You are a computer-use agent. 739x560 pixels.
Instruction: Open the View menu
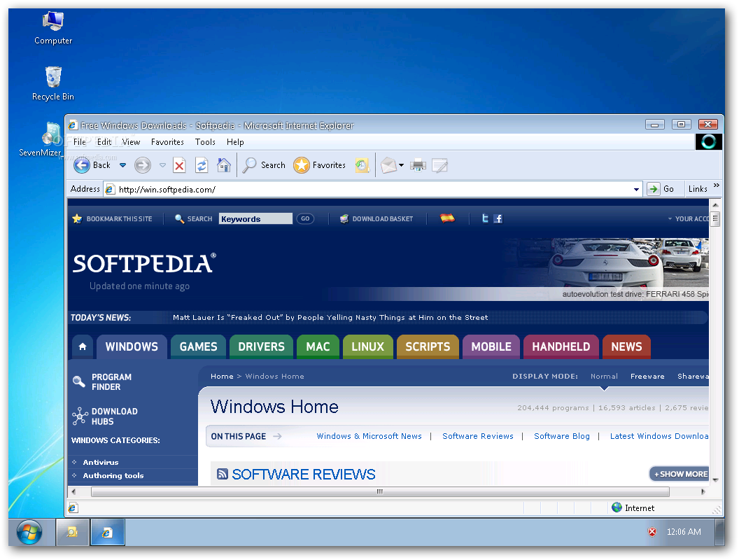point(131,142)
